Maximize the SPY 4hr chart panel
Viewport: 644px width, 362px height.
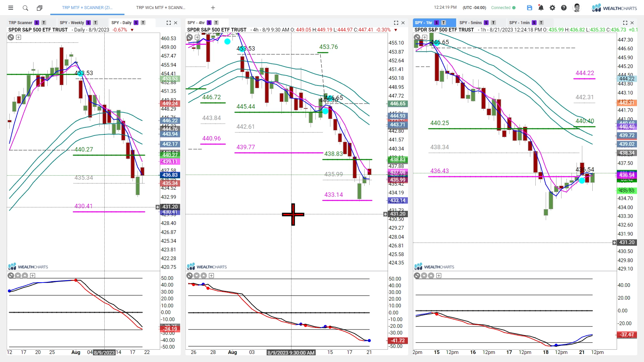396,23
